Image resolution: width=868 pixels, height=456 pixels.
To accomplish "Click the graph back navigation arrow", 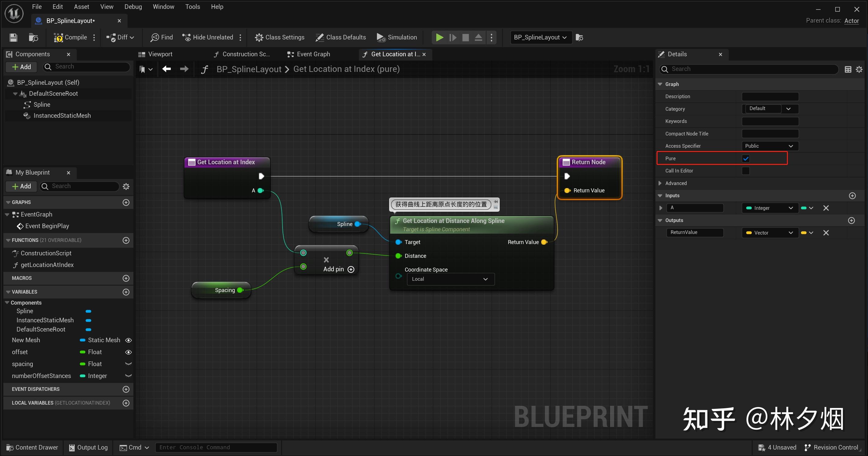I will tap(166, 69).
